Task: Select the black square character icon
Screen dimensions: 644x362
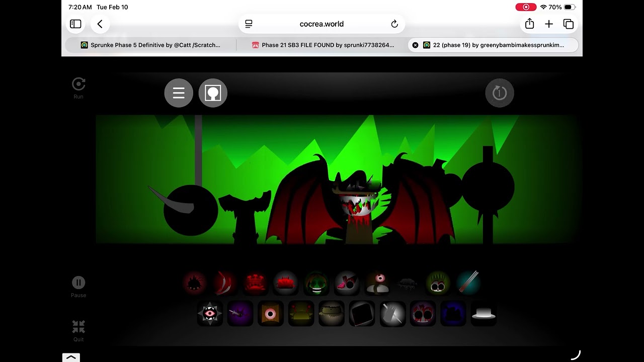Action: pyautogui.click(x=362, y=314)
